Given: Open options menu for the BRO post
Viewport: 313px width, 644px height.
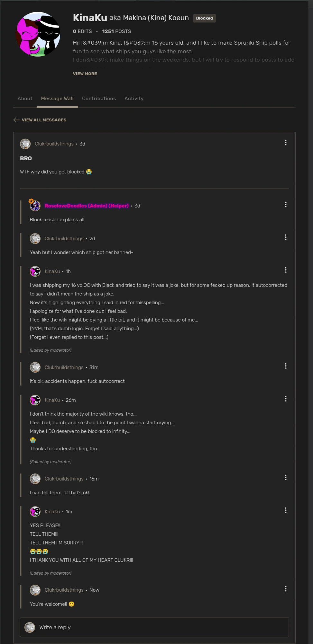Looking at the screenshot, I should 285,143.
